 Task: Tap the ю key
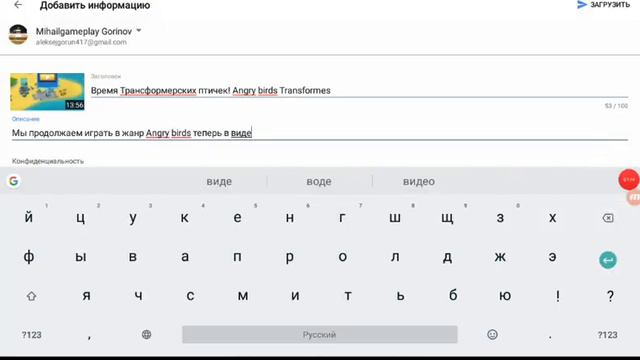pyautogui.click(x=505, y=296)
